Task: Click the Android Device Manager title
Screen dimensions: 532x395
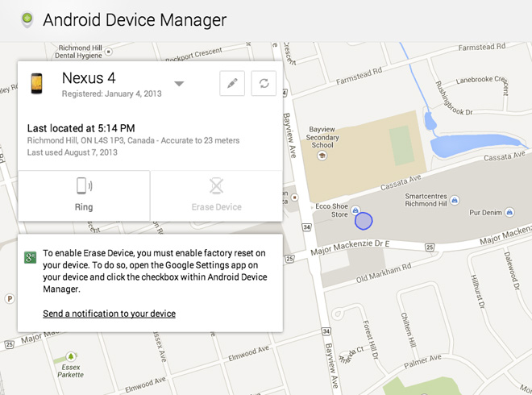Action: point(135,19)
